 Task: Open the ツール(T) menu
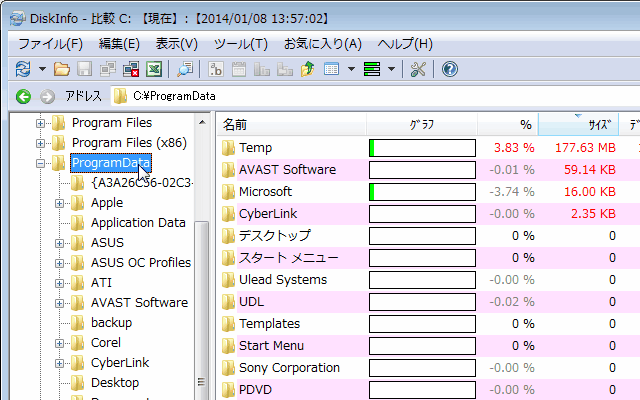tap(240, 44)
